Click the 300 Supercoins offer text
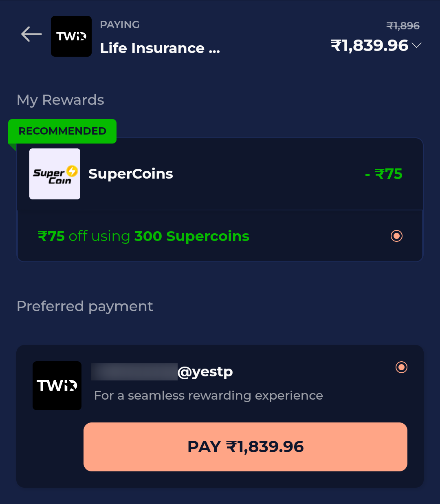Viewport: 440px width, 504px height. [x=191, y=236]
